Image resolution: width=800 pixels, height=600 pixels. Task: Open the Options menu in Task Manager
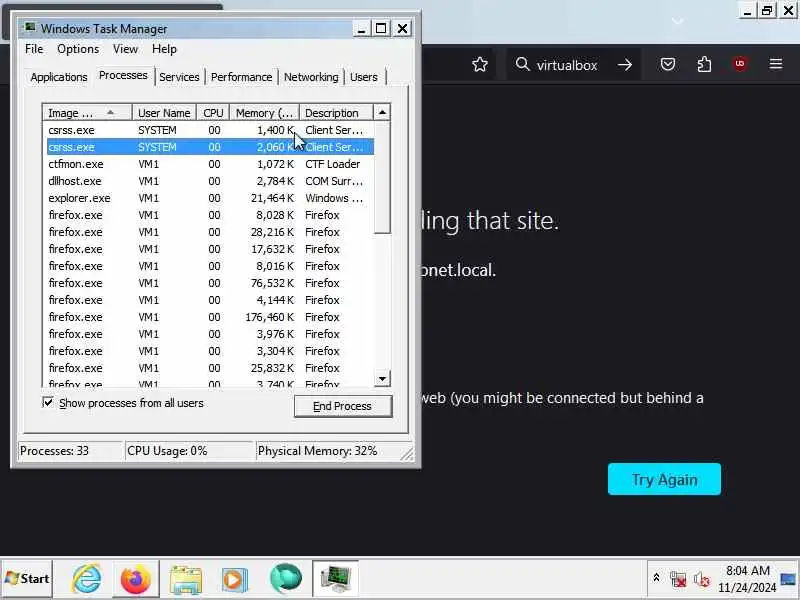coord(78,49)
